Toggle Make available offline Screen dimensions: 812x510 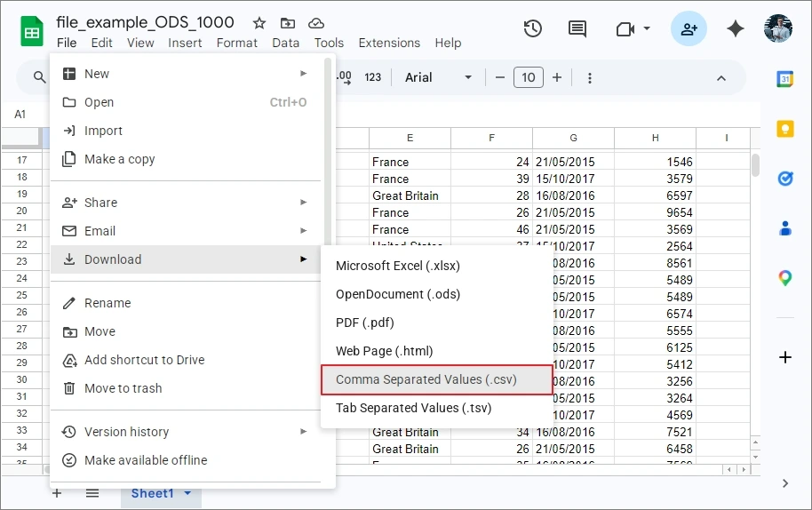[186, 460]
